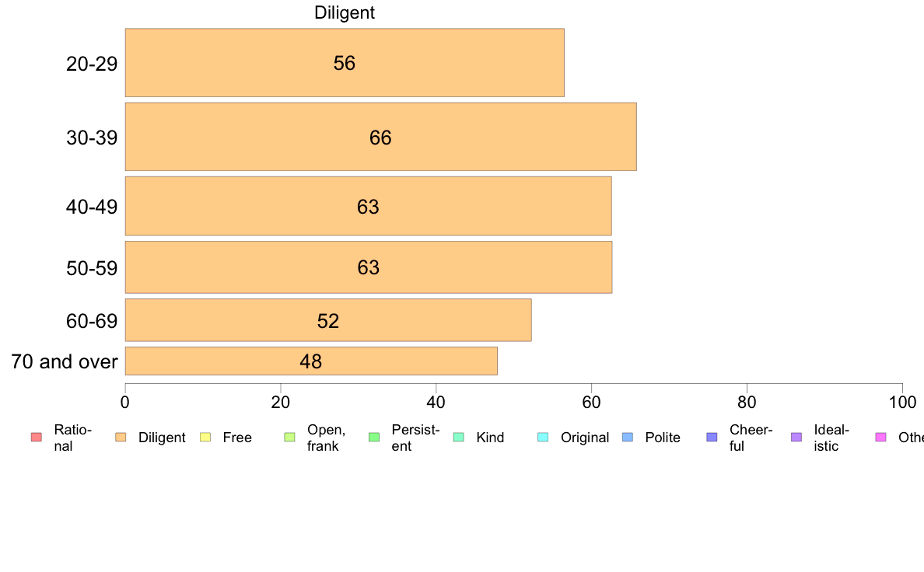This screenshot has height=572, width=924.
Task: Select the orange Diligent legend swatch
Action: tap(121, 437)
